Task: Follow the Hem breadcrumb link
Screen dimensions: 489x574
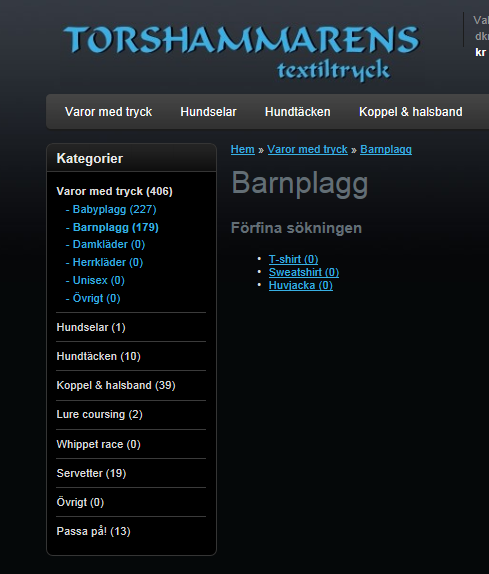Action: (x=243, y=149)
